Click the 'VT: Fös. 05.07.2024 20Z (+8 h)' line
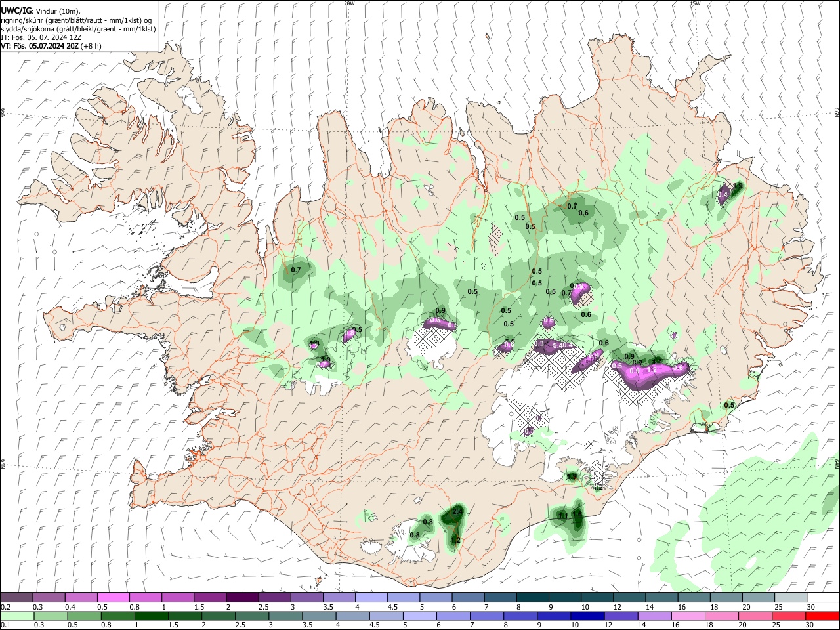This screenshot has width=840, height=630. click(51, 46)
